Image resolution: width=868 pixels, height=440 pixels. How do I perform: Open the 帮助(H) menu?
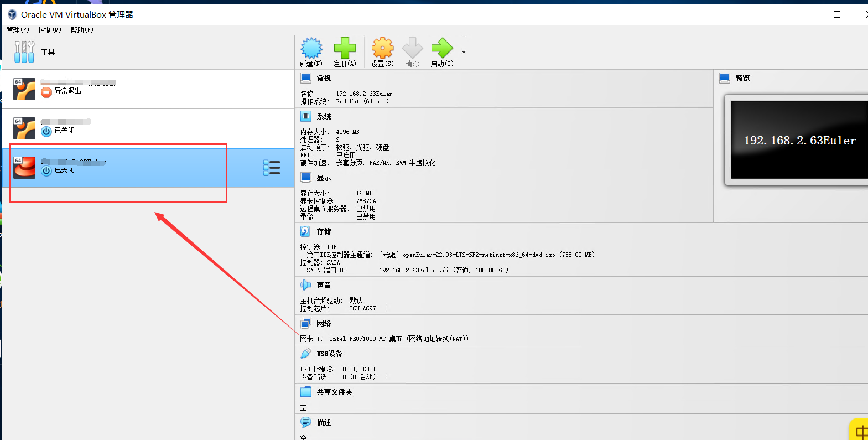coord(82,30)
